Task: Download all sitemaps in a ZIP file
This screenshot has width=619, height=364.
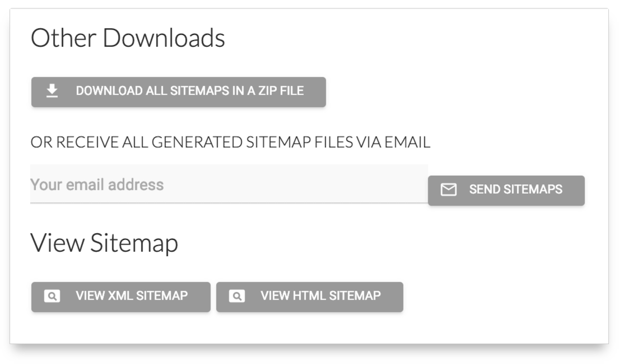Action: (178, 91)
